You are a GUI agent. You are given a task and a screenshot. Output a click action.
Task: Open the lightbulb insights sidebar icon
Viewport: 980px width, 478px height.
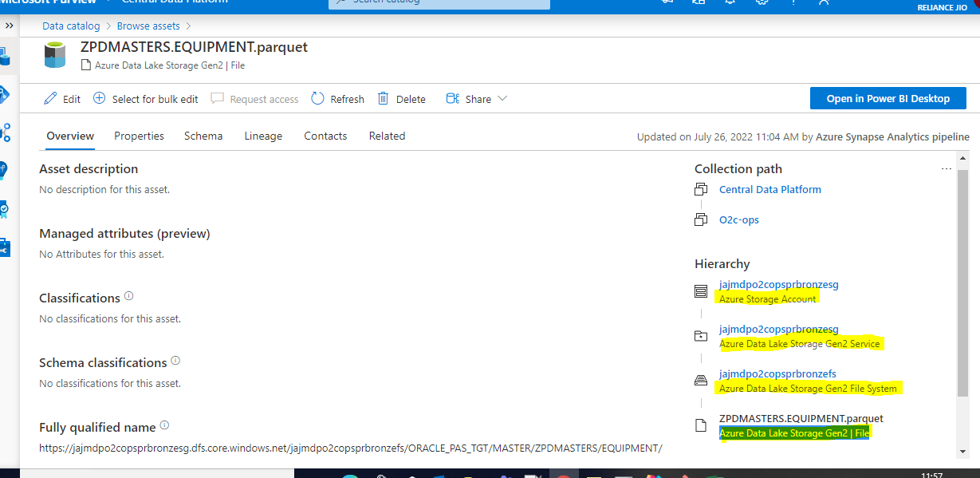4,171
